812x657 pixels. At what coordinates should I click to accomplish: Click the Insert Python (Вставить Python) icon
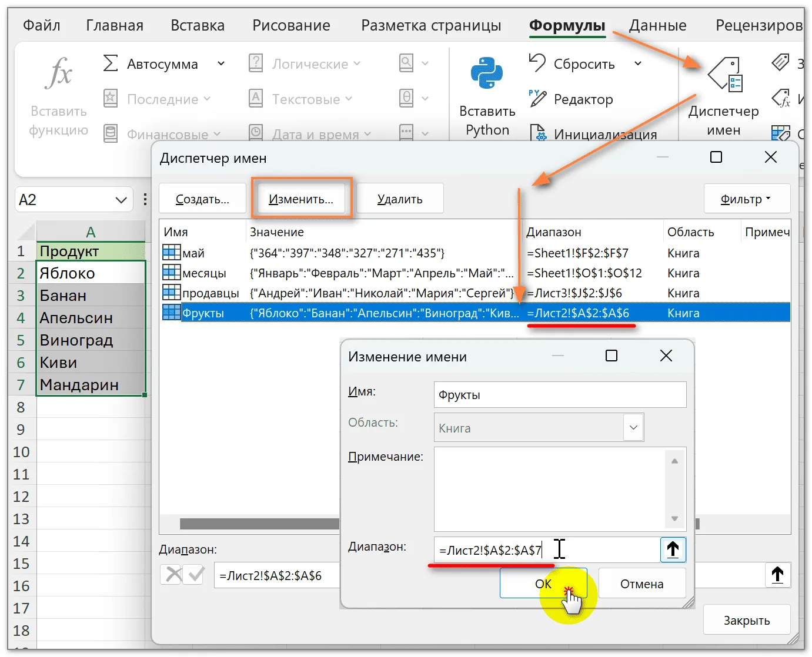[x=487, y=73]
